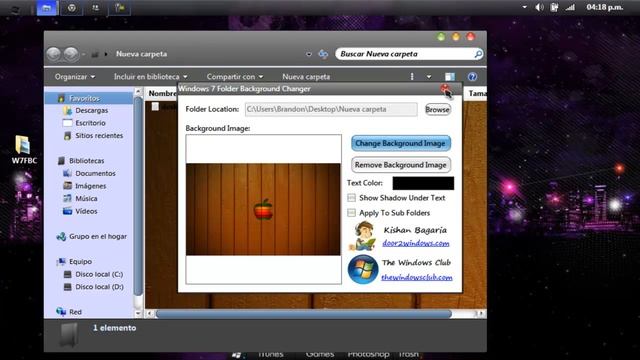Click the navigation pane vertical scrollbar
The image size is (640, 360).
(138, 196)
